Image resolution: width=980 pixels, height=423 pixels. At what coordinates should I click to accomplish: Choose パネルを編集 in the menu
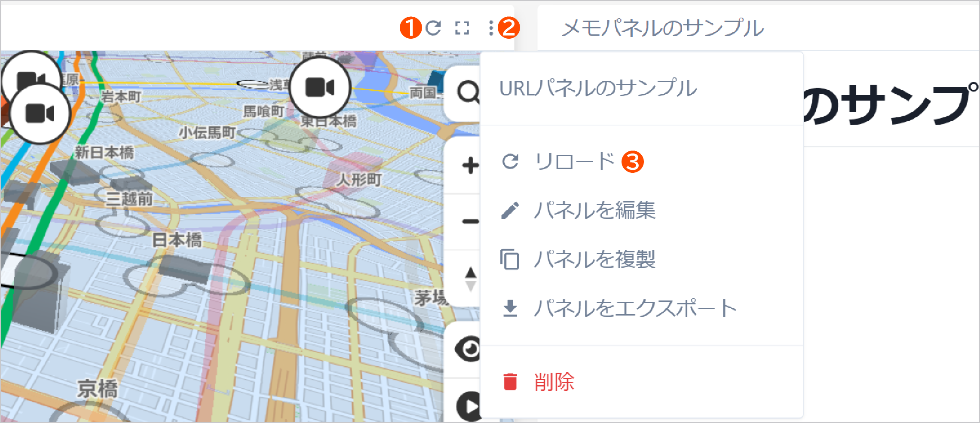tap(641, 211)
